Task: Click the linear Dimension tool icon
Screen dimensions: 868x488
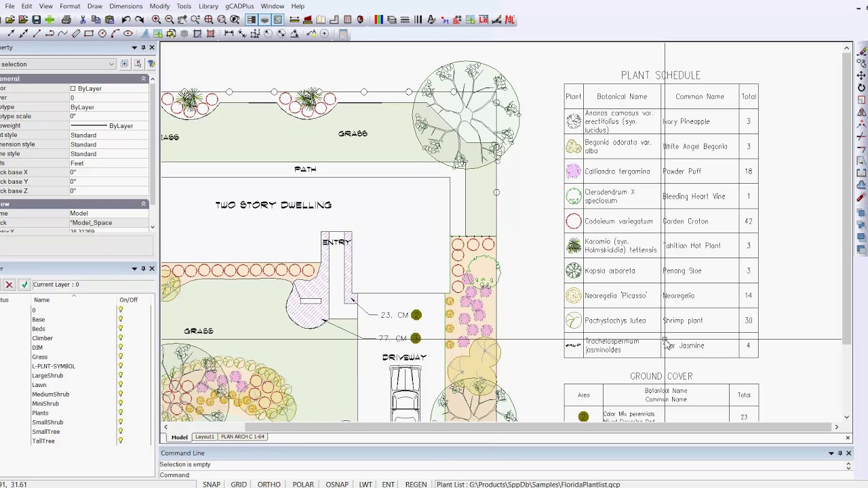Action: [229, 33]
